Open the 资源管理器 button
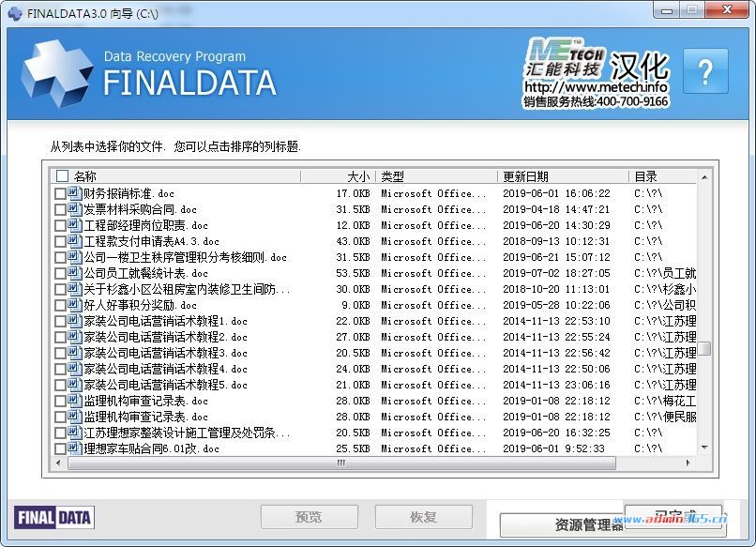Screen dimensions: 756x547 click(x=562, y=524)
